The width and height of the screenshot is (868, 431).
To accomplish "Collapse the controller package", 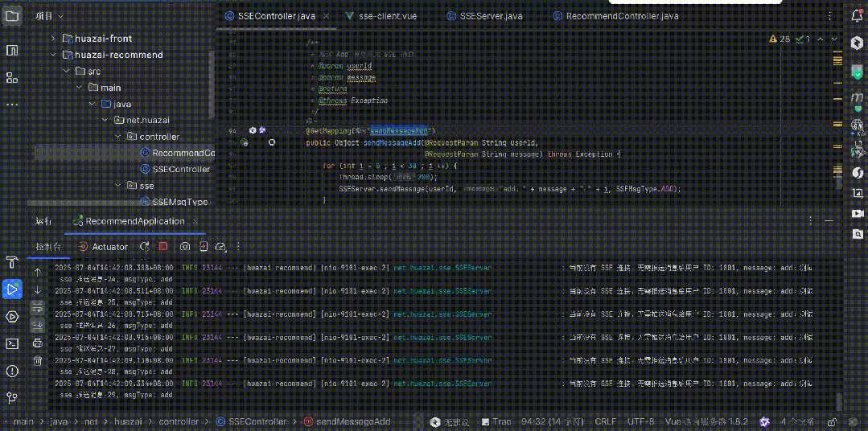I will (x=118, y=136).
